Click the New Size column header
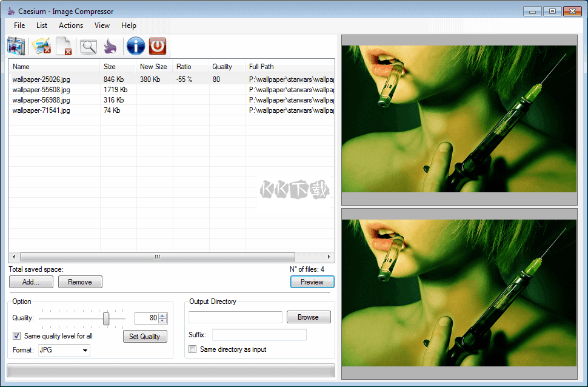The image size is (588, 387). click(155, 67)
